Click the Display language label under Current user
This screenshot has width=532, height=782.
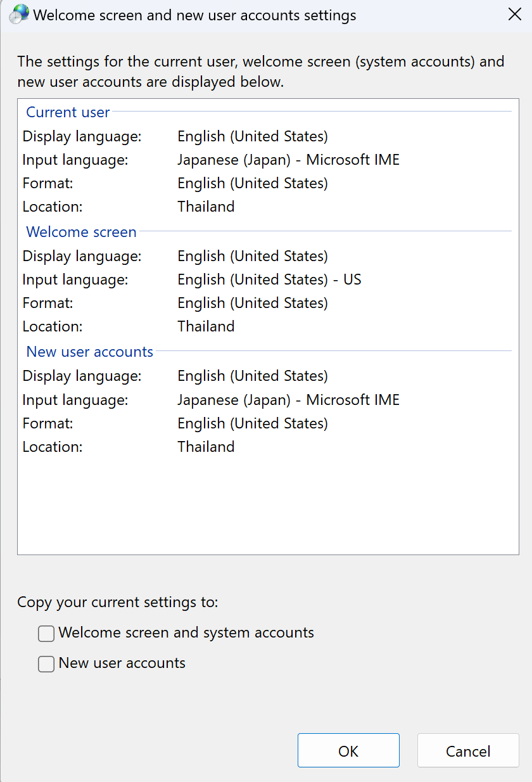tap(82, 136)
